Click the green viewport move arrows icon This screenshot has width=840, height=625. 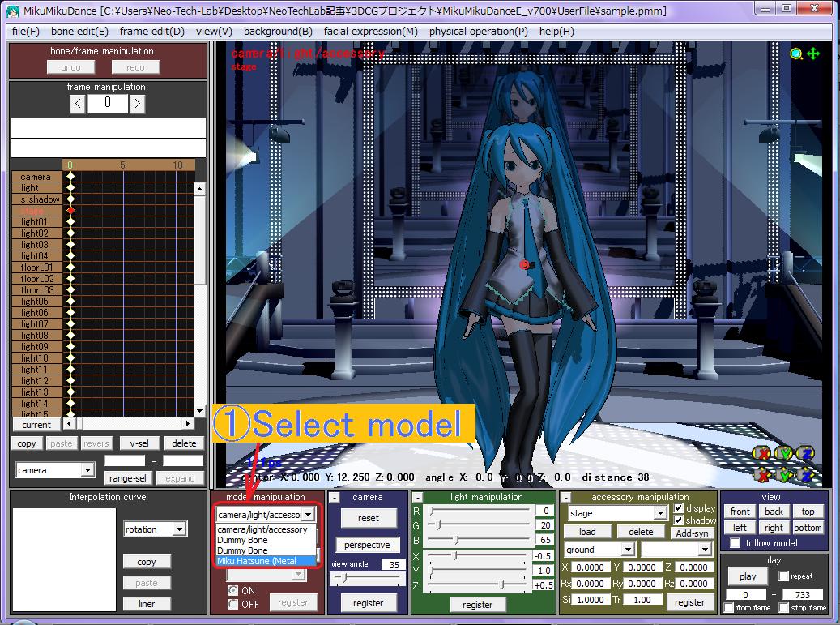pyautogui.click(x=812, y=54)
